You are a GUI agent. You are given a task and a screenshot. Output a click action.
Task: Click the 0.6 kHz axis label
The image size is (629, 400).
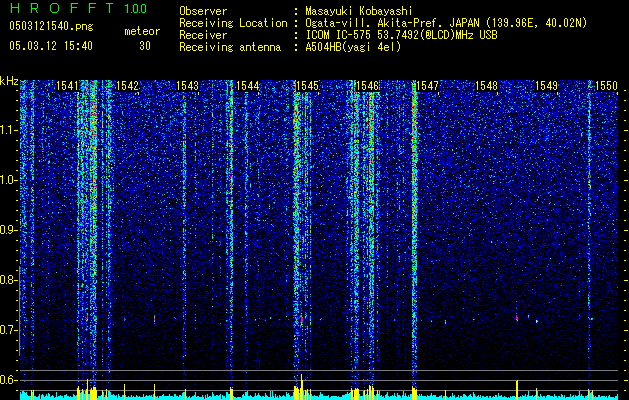(8, 380)
